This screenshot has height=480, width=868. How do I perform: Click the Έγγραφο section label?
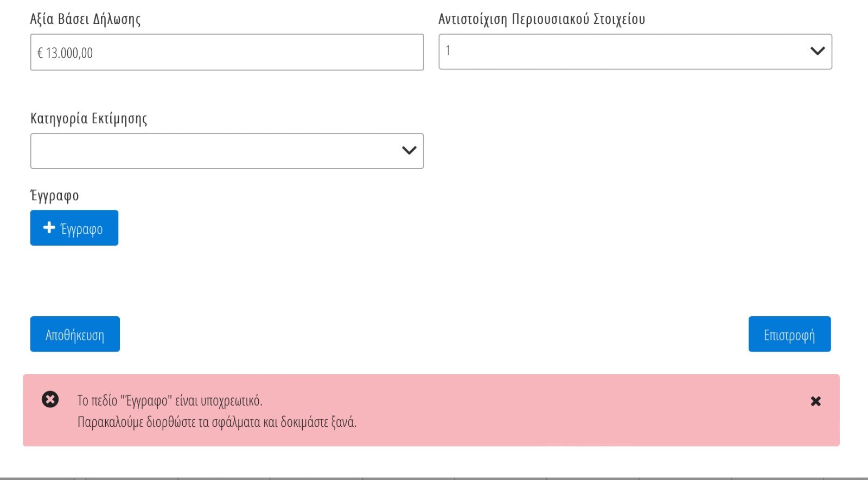click(54, 195)
